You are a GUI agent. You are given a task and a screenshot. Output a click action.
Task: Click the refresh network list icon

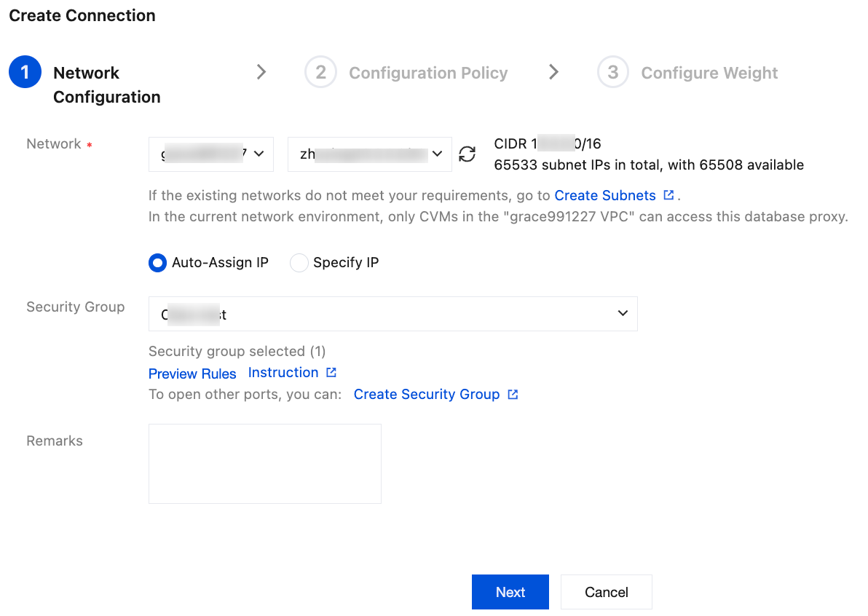pyautogui.click(x=467, y=154)
